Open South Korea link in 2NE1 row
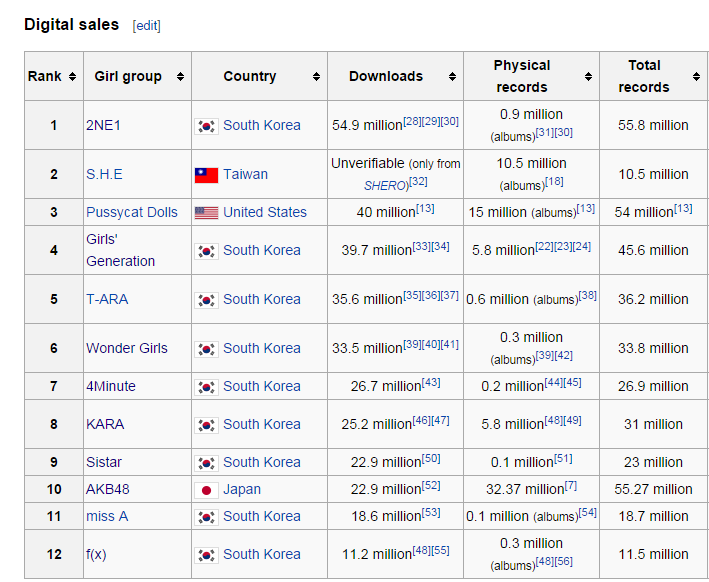 click(262, 125)
